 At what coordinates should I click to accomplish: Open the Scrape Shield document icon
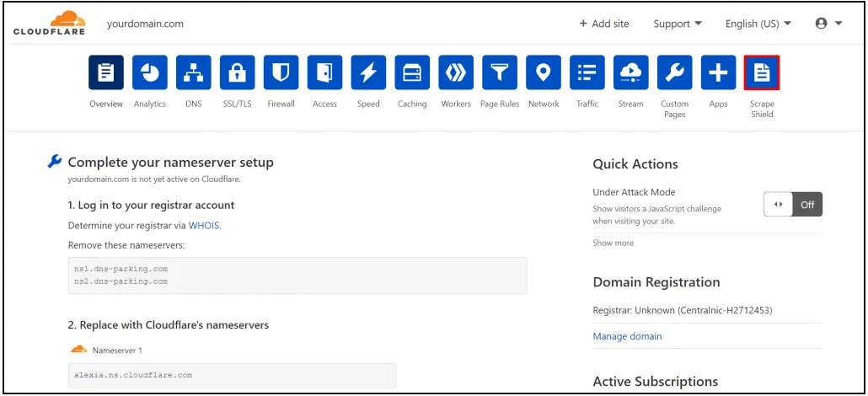tap(762, 72)
